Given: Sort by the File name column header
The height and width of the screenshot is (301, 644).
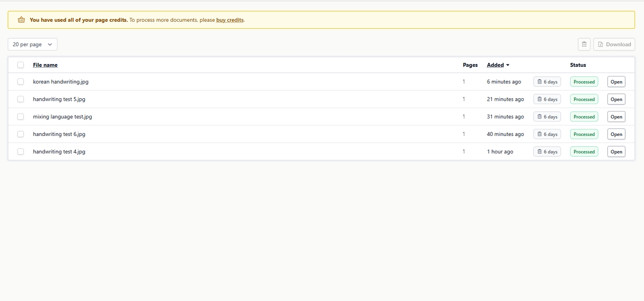Looking at the screenshot, I should click(x=45, y=65).
